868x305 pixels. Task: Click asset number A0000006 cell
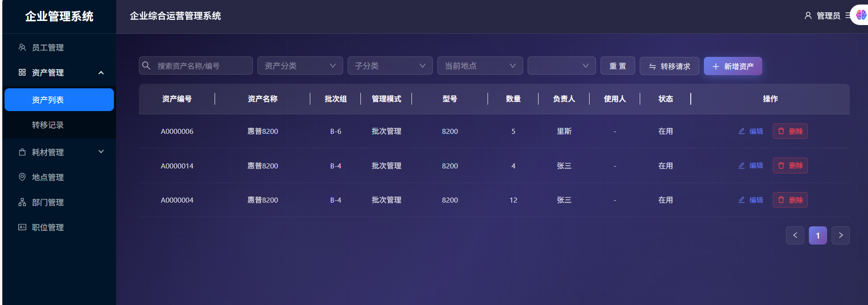[177, 131]
